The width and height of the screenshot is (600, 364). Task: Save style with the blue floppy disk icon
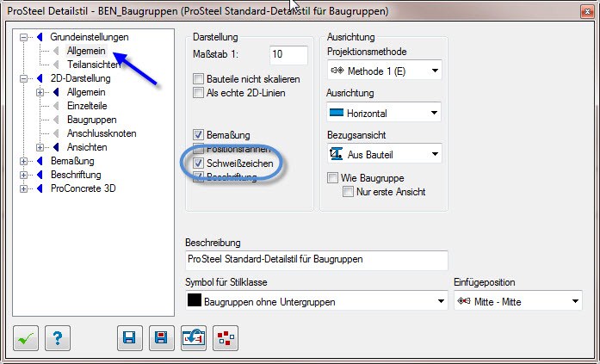tap(130, 338)
